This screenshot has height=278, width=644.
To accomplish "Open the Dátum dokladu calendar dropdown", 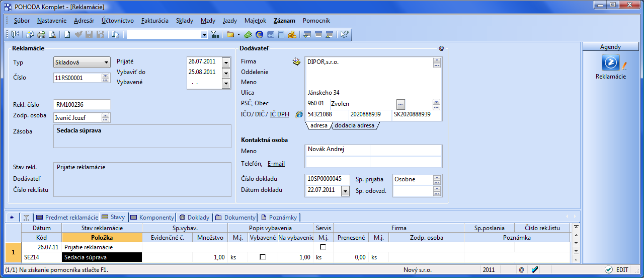I will pyautogui.click(x=345, y=190).
